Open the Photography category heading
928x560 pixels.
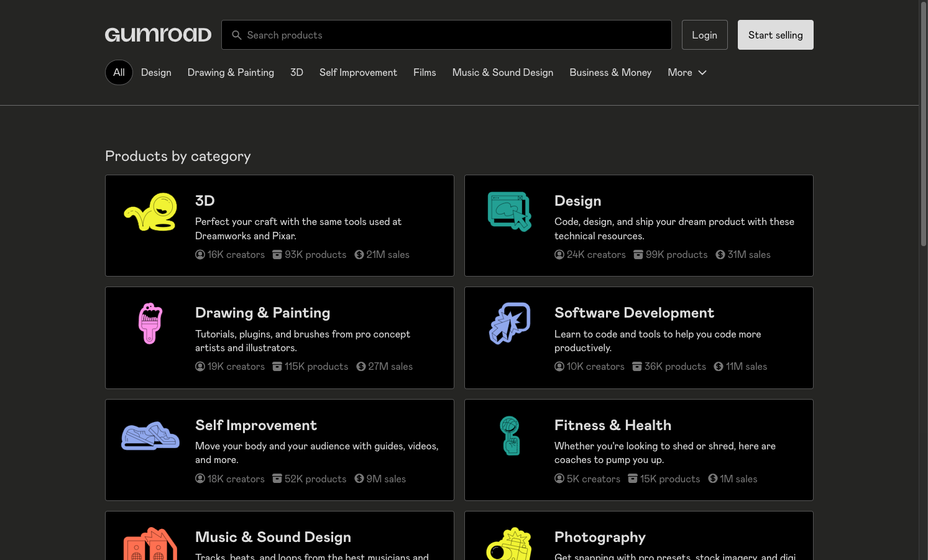[600, 537]
